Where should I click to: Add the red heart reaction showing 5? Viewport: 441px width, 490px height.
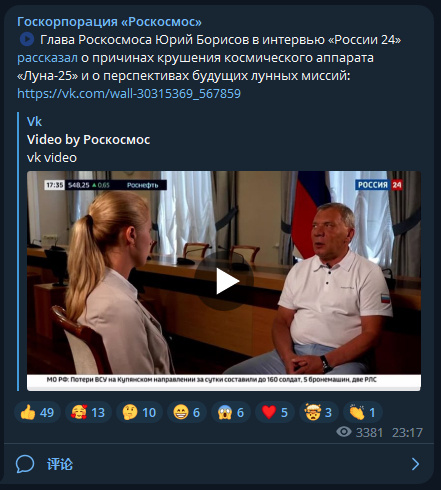coord(275,412)
